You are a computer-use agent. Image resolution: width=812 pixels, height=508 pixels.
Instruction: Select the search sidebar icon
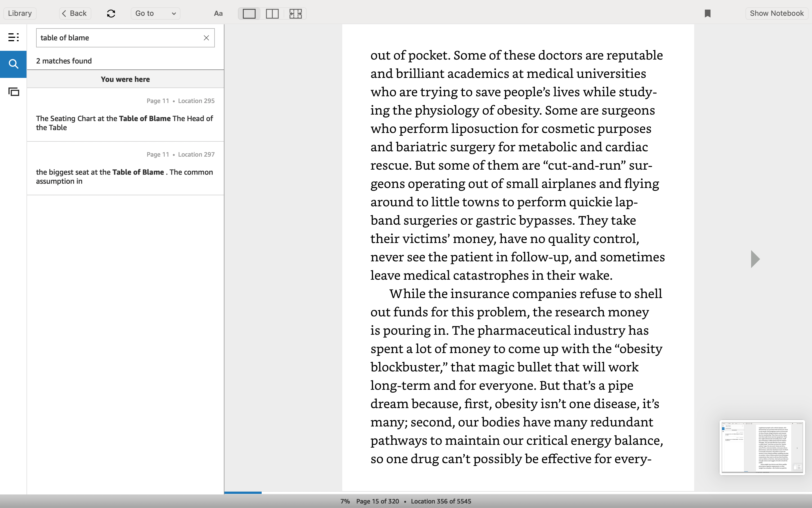(14, 64)
